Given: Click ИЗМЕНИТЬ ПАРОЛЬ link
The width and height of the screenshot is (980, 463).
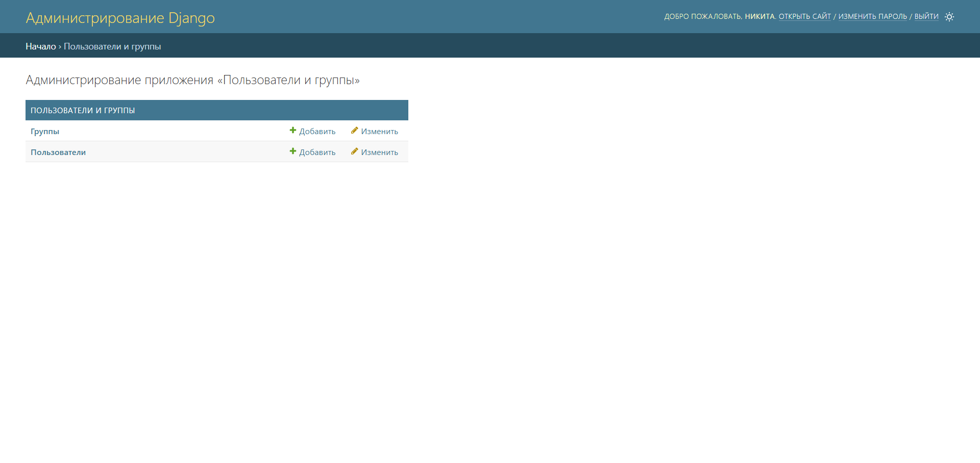Looking at the screenshot, I should pos(873,17).
